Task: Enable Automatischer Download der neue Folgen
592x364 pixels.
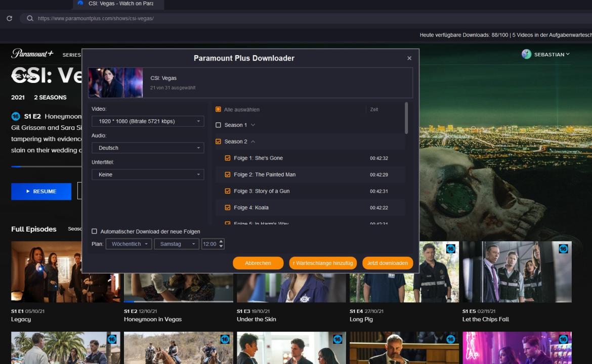Action: (x=95, y=231)
